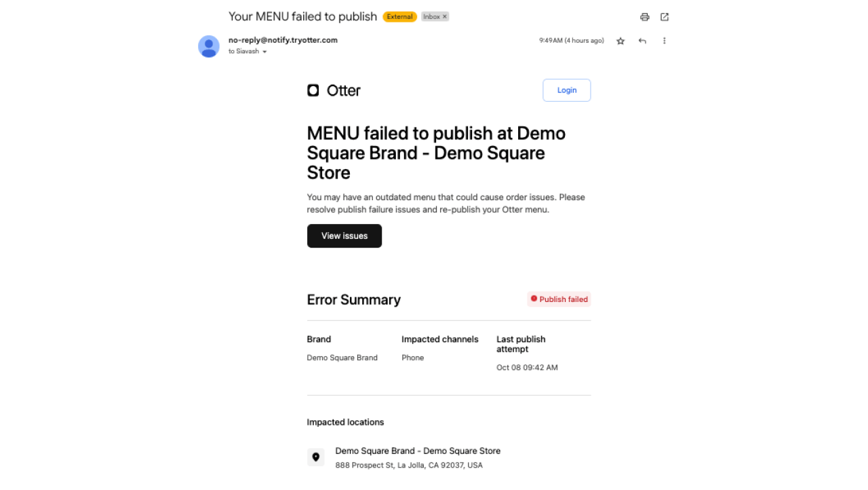
Task: Click the location pin icon
Action: tap(316, 457)
